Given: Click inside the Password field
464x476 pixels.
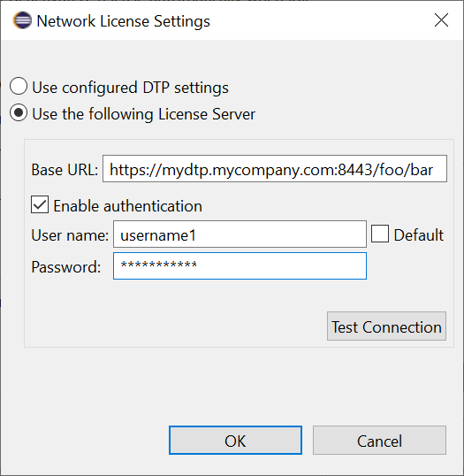Looking at the screenshot, I should pos(240,266).
